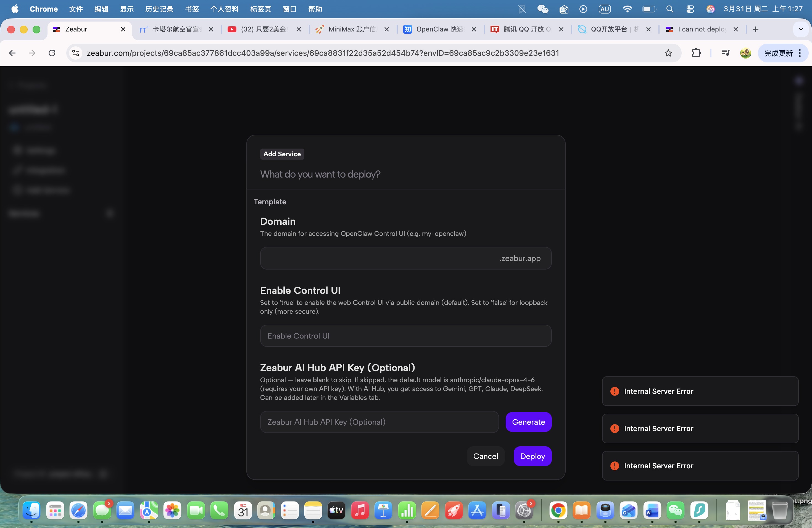Reload the Zeabur page
Viewport: 812px width, 528px height.
coord(52,53)
